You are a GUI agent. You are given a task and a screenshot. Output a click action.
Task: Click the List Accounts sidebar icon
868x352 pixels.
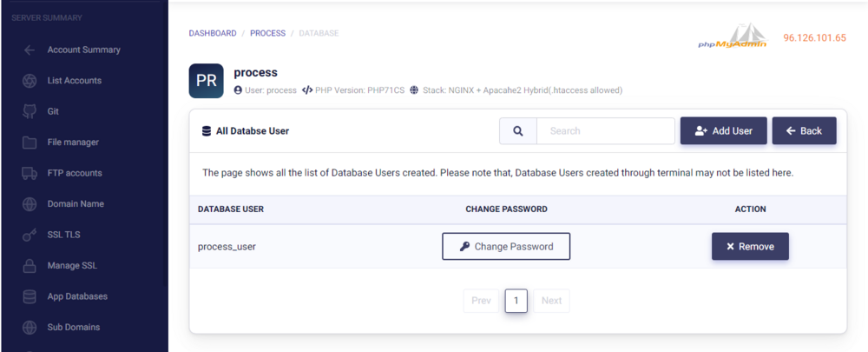[30, 81]
